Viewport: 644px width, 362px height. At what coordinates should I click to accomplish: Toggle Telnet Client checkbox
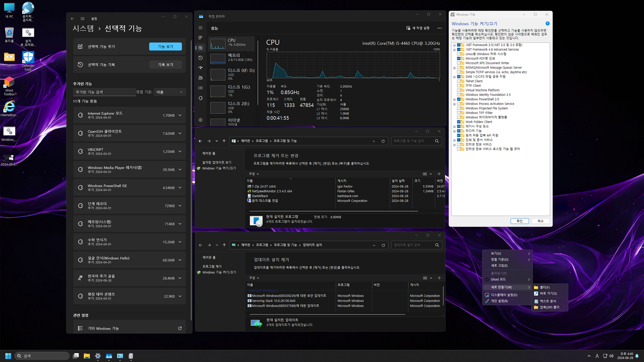point(459,81)
